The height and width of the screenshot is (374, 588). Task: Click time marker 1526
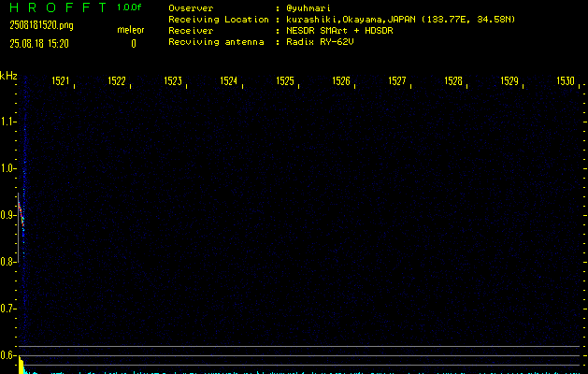[341, 81]
